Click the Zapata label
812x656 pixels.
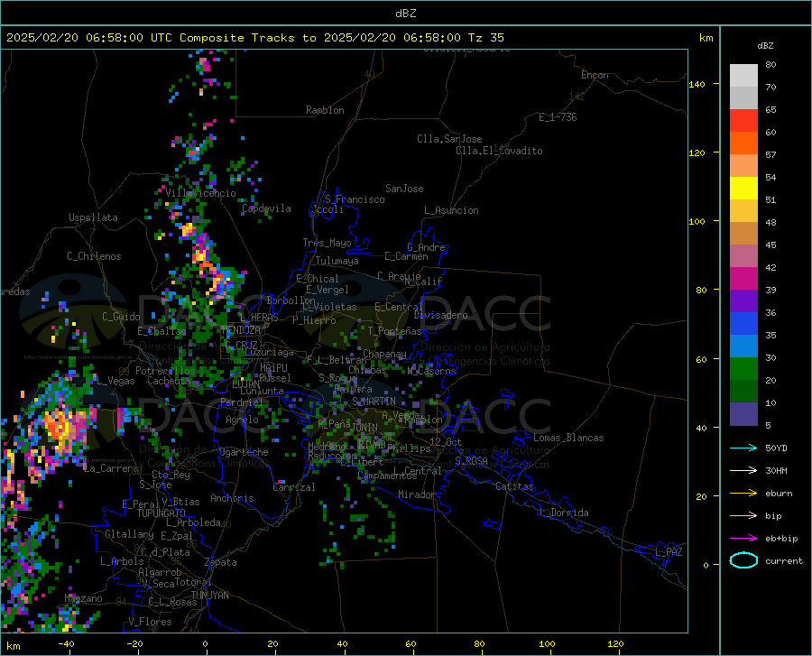point(220,562)
